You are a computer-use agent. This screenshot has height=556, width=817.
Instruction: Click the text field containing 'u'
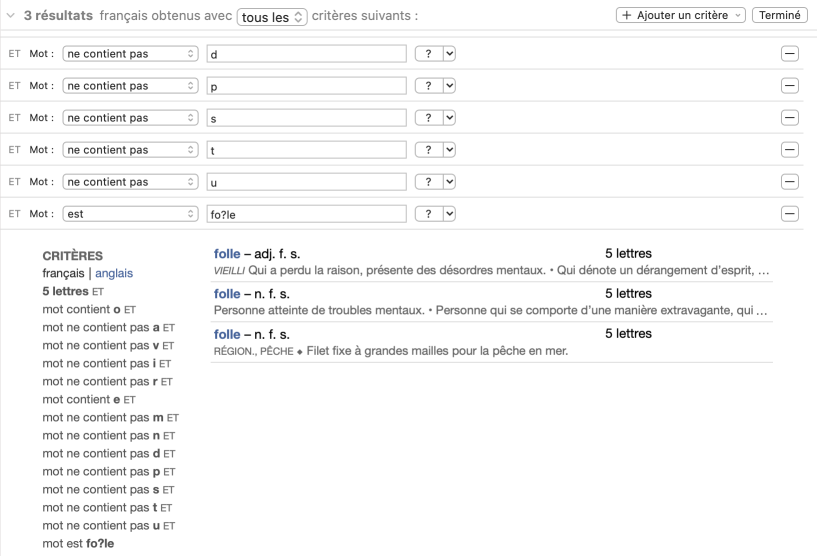pos(306,182)
